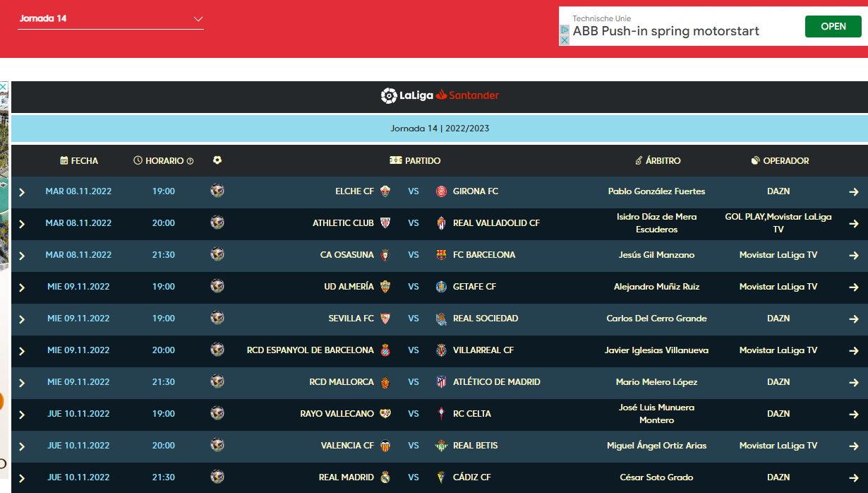The image size is (868, 493).
Task: Click the arrow at end of CA Osasuna row
Action: 854,256
